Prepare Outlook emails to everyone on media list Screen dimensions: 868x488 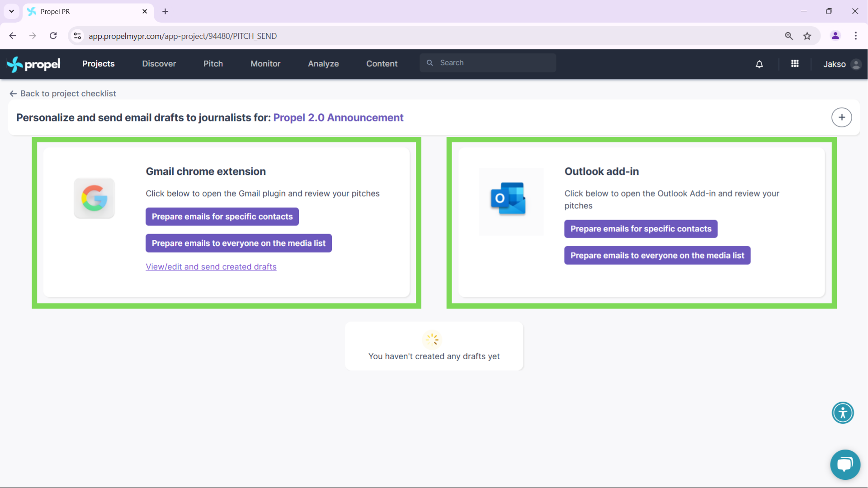tap(657, 255)
